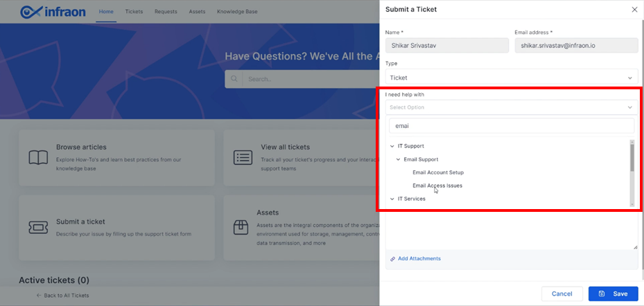Select Email Account Setup option

(438, 172)
